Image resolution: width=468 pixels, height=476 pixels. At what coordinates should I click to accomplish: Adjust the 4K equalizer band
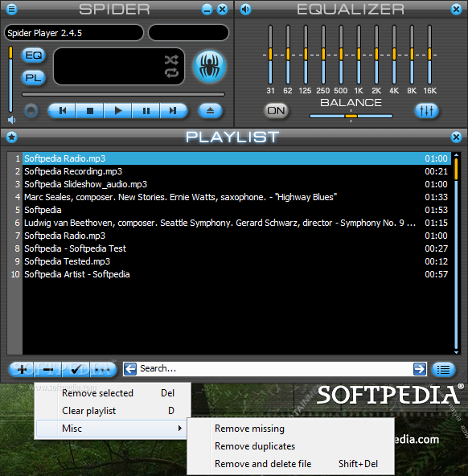pos(394,55)
